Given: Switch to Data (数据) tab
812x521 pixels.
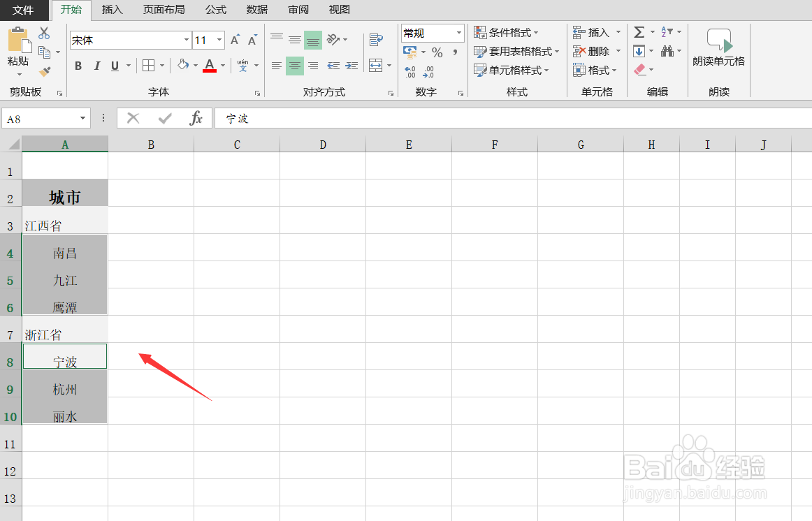Looking at the screenshot, I should [x=257, y=9].
